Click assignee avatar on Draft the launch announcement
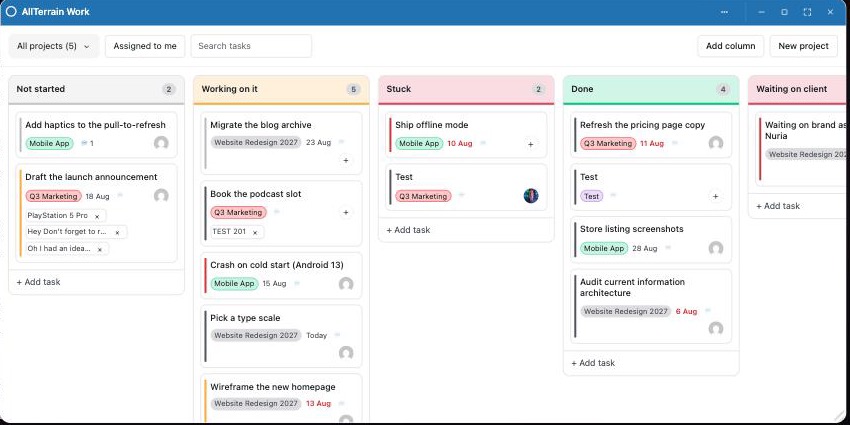 tap(161, 196)
